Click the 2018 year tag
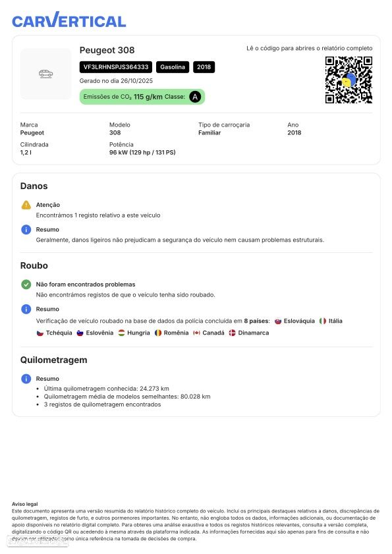 pyautogui.click(x=204, y=67)
